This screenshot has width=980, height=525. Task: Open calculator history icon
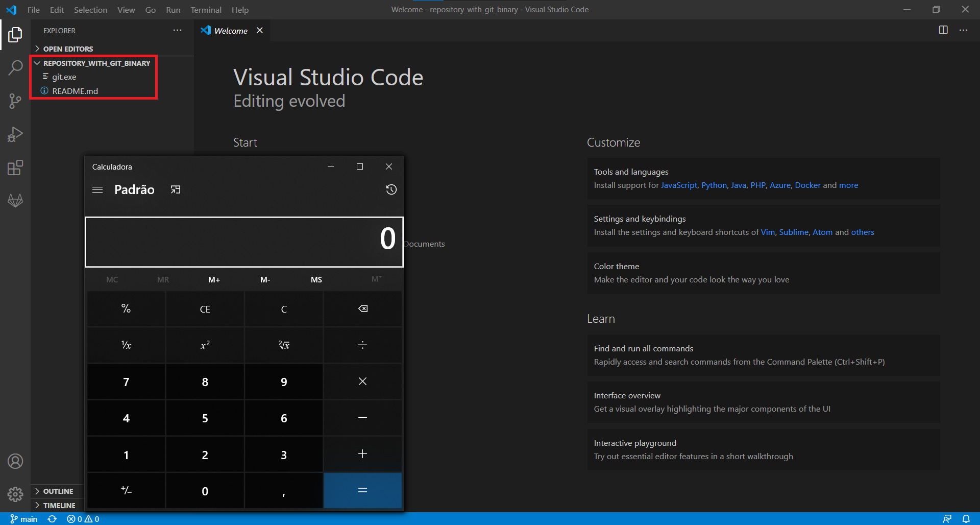pyautogui.click(x=391, y=189)
